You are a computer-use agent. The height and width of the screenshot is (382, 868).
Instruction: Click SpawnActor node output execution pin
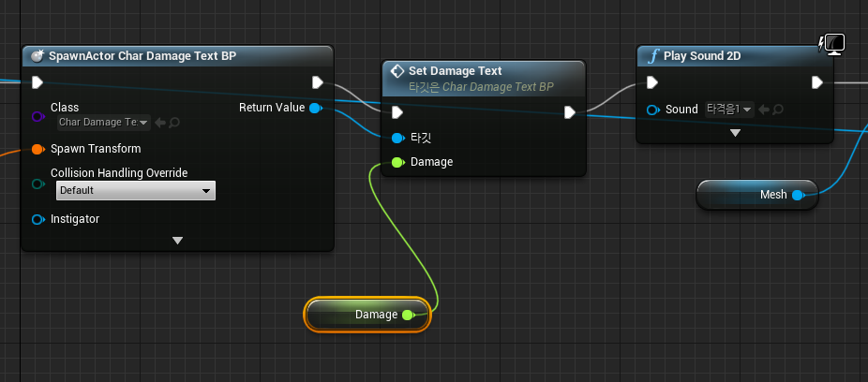317,82
